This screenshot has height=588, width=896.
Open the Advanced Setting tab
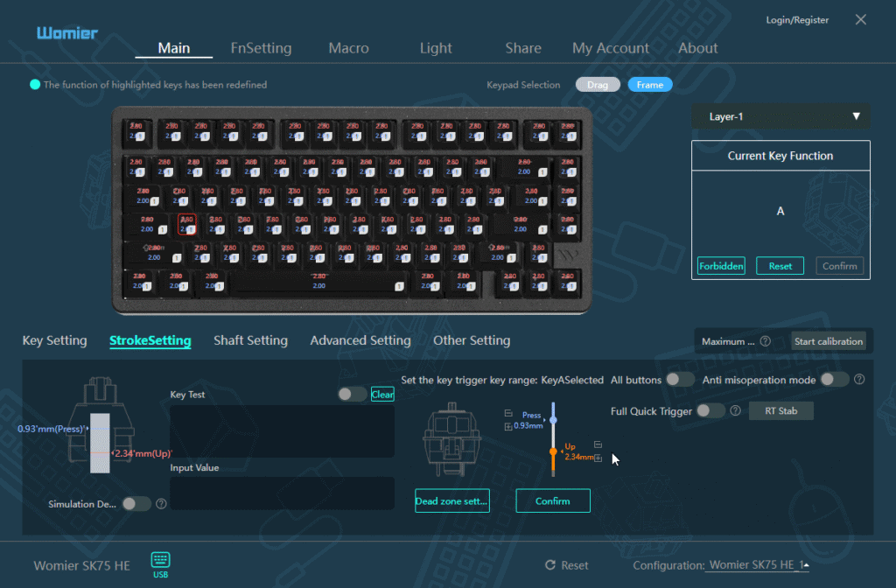coord(360,340)
